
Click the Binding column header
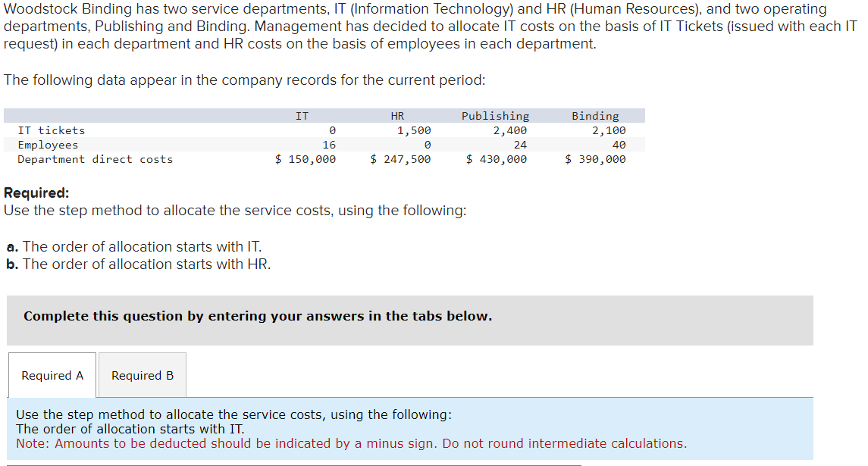595,115
